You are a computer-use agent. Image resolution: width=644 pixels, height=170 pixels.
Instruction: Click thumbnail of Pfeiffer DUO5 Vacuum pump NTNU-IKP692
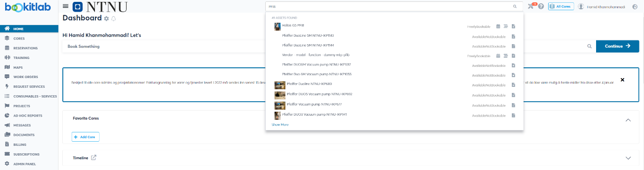280,95
